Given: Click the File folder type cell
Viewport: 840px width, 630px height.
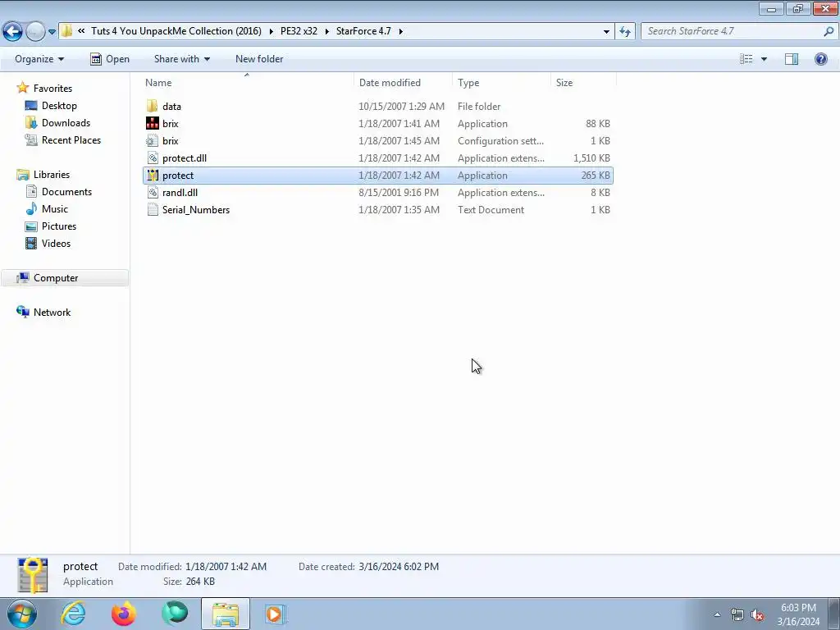Looking at the screenshot, I should tap(479, 107).
